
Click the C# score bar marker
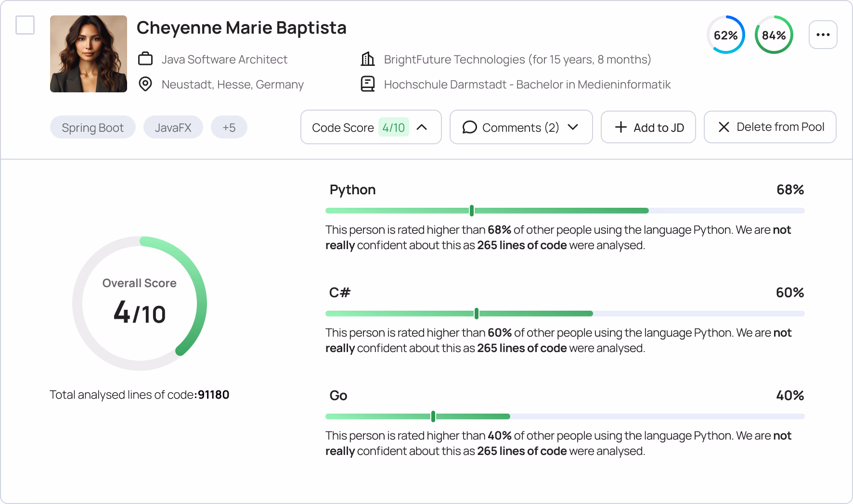pos(477,314)
